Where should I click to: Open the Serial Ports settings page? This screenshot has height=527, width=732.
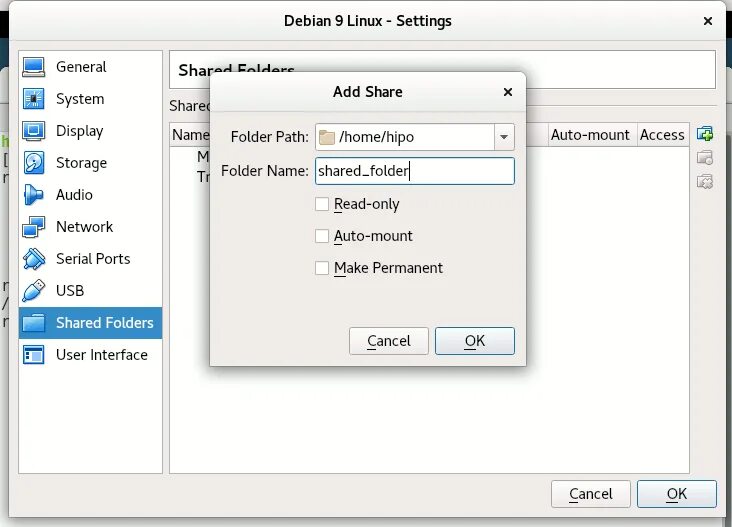coord(90,259)
